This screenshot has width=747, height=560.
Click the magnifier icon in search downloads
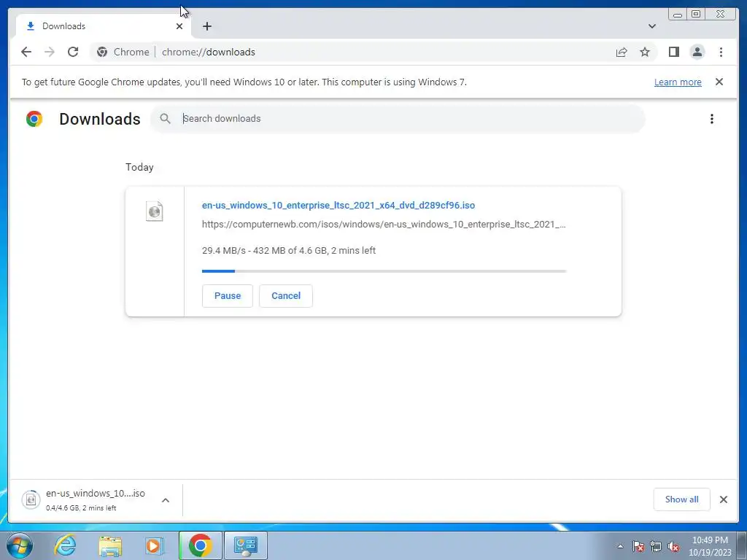165,119
